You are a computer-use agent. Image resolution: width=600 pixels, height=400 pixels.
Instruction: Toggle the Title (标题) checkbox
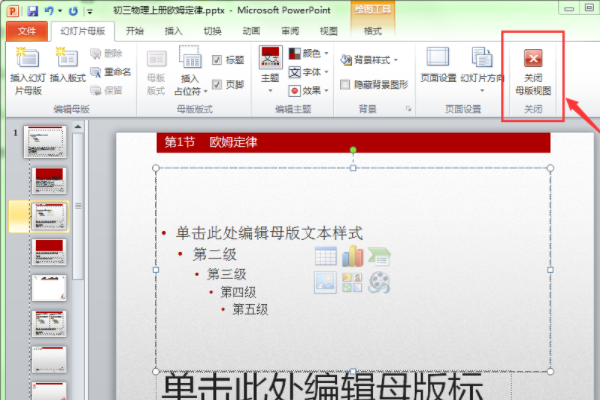coord(217,60)
